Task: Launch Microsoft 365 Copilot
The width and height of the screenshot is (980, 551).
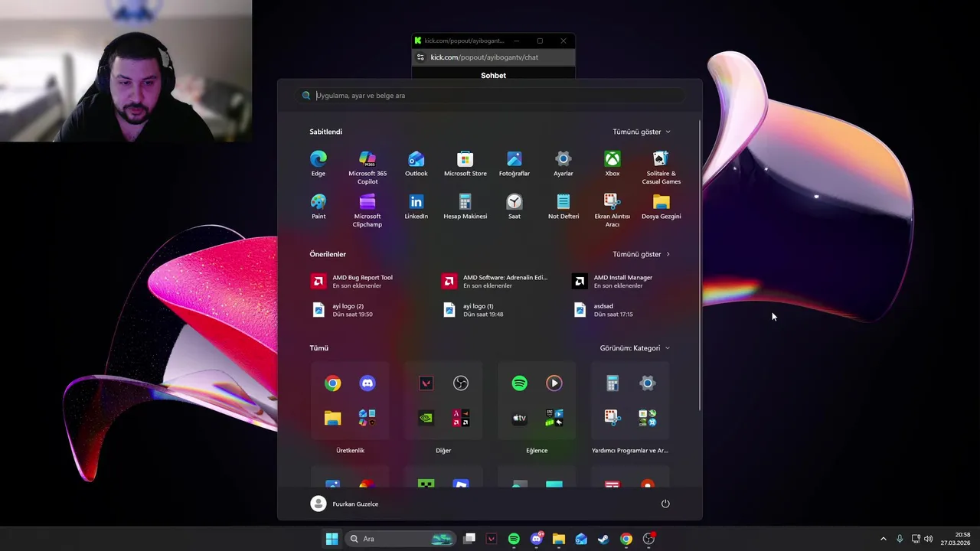Action: [367, 168]
